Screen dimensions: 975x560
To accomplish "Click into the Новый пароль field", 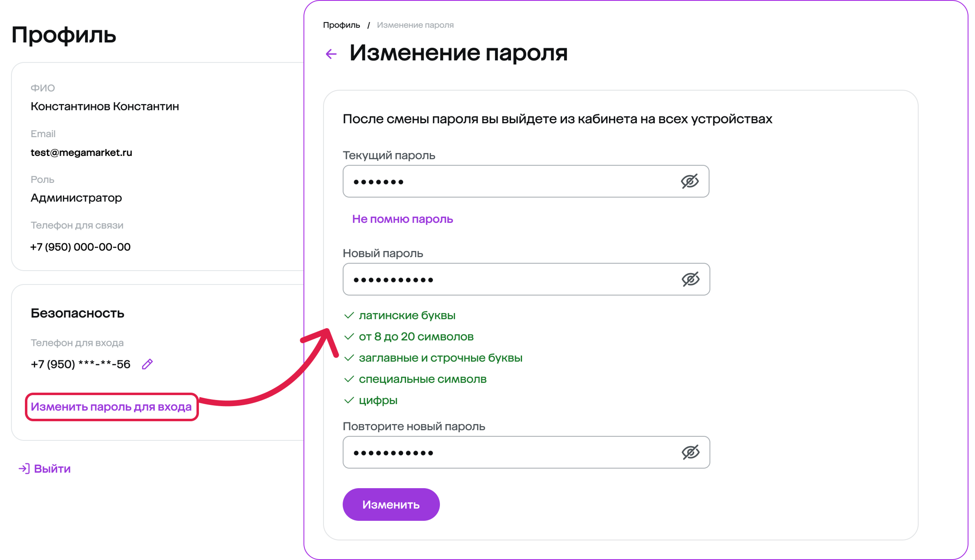I will click(x=508, y=279).
